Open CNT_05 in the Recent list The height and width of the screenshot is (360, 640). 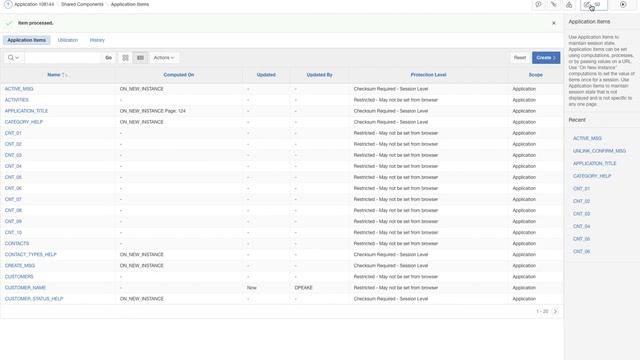tap(581, 239)
